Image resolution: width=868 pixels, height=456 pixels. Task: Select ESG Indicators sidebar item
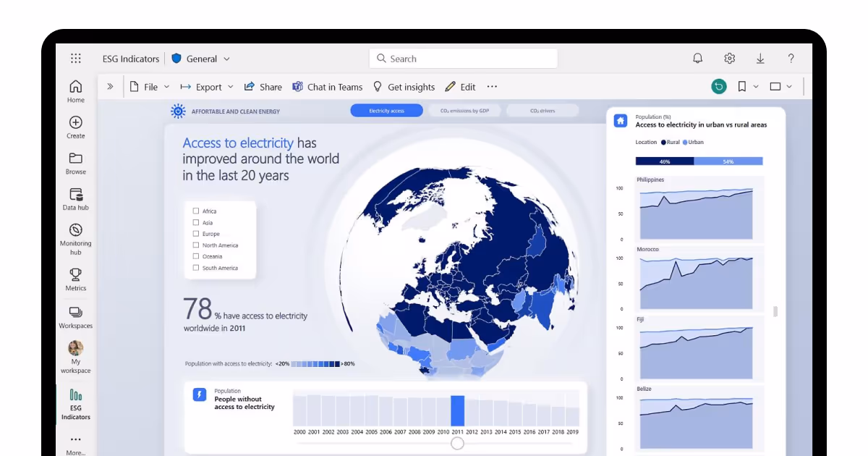point(76,405)
